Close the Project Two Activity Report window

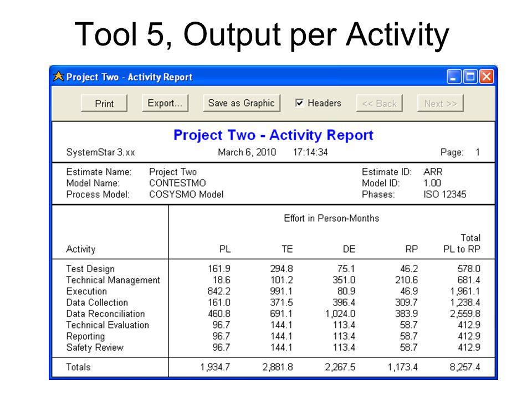tap(487, 76)
